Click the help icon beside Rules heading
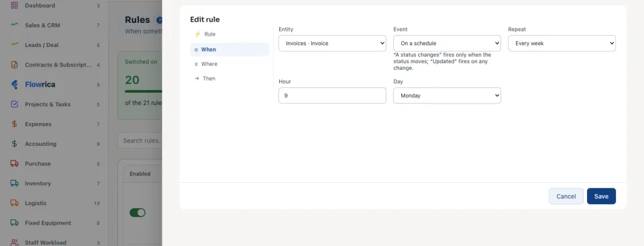Image resolution: width=644 pixels, height=246 pixels. pos(159,19)
